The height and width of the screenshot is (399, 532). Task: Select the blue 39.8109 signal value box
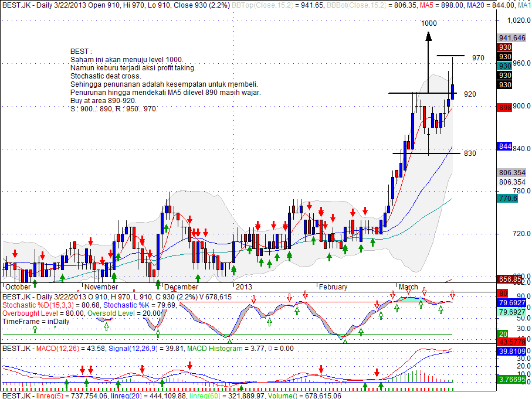(x=512, y=352)
